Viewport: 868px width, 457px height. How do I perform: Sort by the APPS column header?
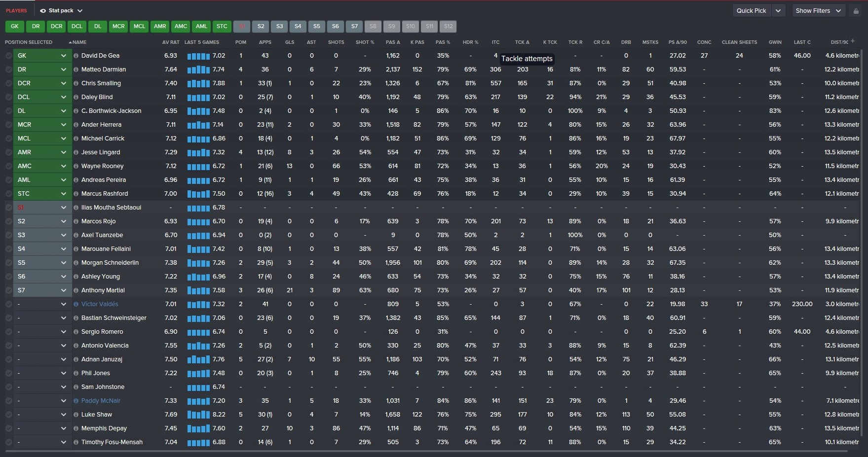point(265,42)
